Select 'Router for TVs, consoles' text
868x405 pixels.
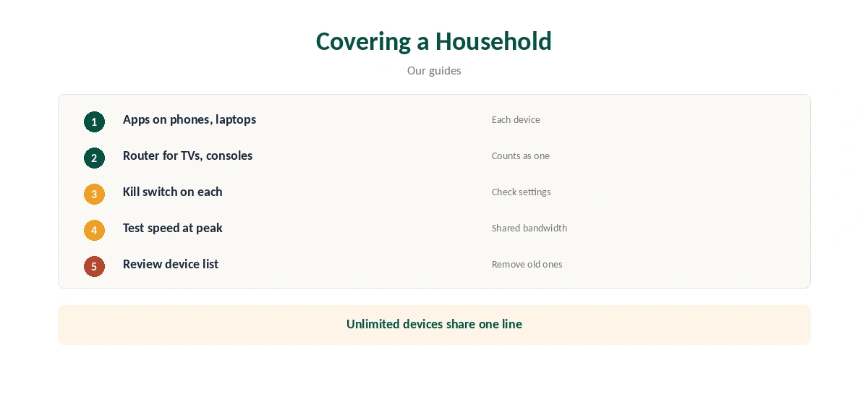click(187, 155)
